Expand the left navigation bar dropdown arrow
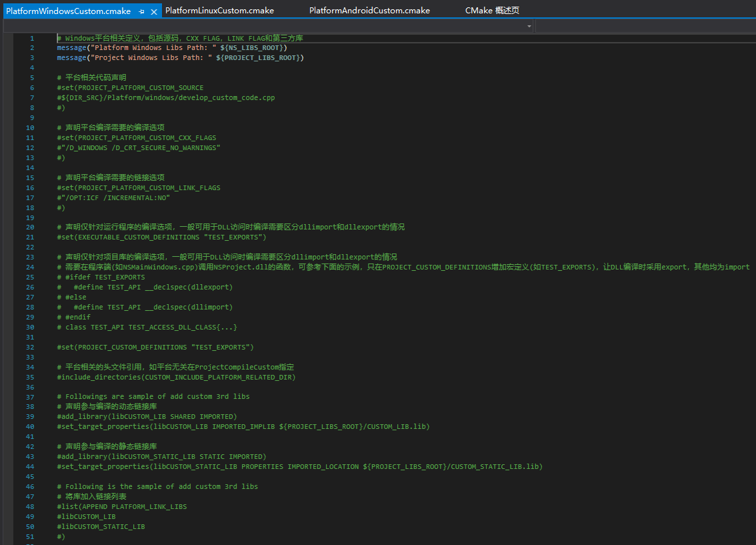756x545 pixels. (x=529, y=26)
